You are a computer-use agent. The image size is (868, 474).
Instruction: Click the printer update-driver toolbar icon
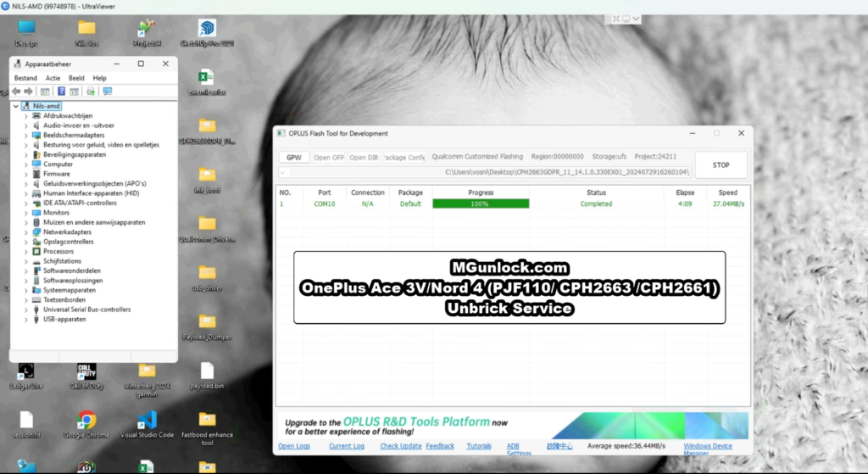point(91,92)
